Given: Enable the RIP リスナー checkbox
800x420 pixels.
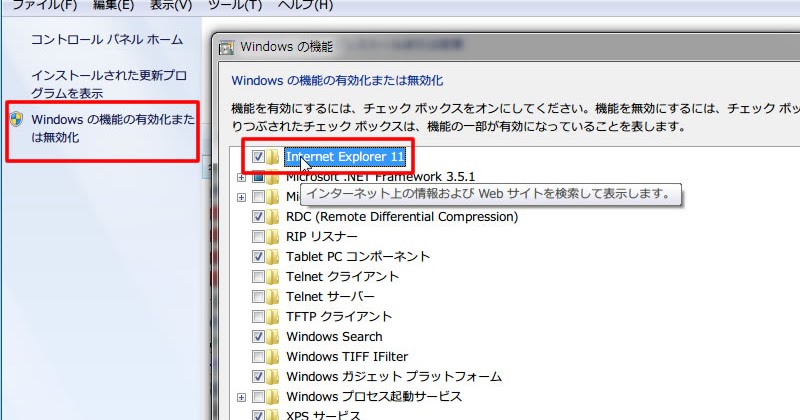Looking at the screenshot, I should tap(258, 237).
